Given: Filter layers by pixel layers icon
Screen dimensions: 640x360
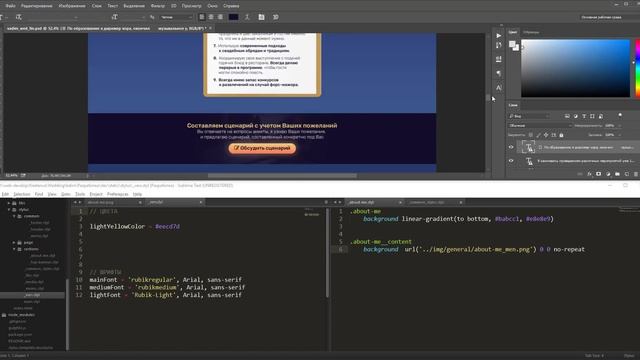Looking at the screenshot, I should [x=567, y=116].
